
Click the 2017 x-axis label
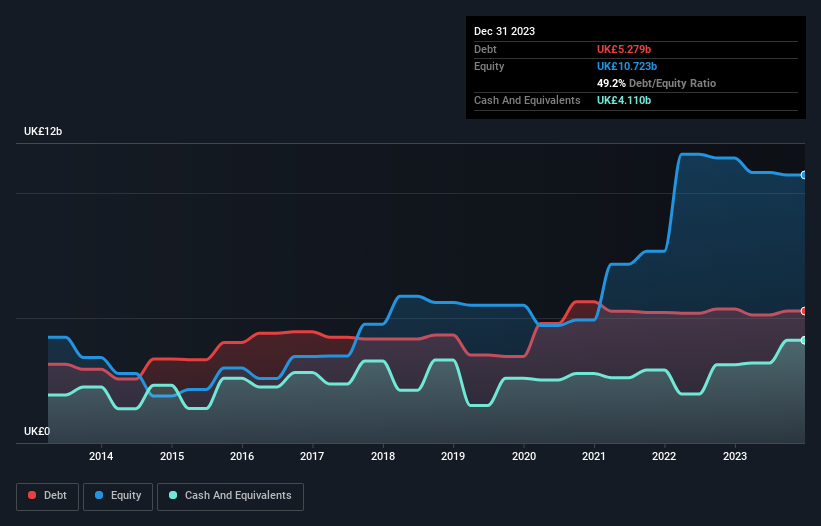312,456
